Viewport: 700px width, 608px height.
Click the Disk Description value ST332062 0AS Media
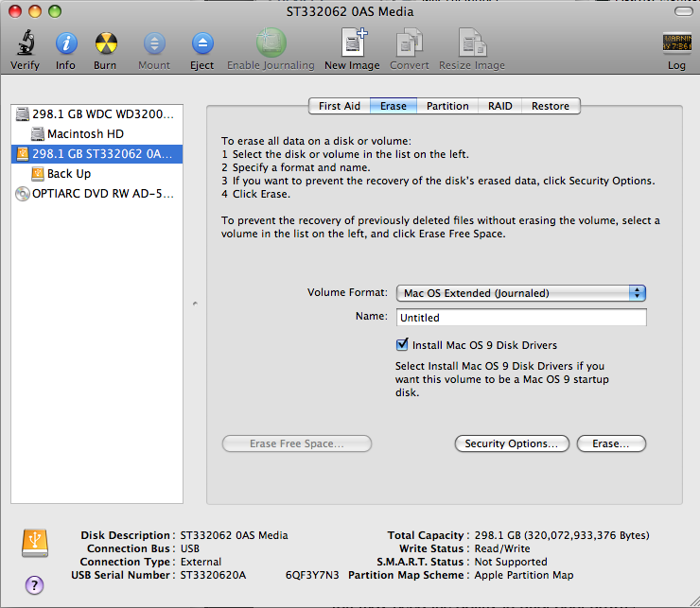point(234,535)
